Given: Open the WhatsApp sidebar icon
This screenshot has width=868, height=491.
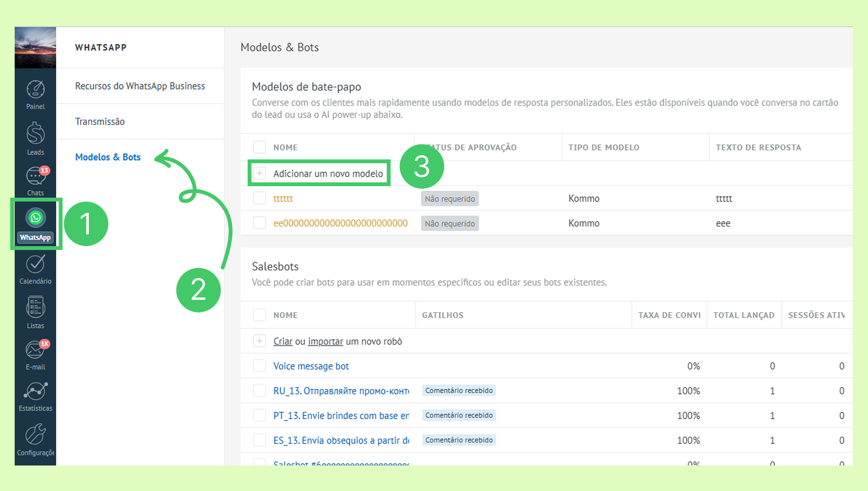Looking at the screenshot, I should (35, 218).
